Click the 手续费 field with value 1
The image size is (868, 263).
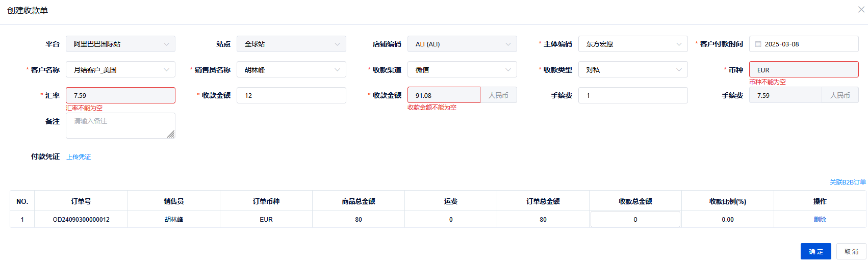click(x=633, y=95)
